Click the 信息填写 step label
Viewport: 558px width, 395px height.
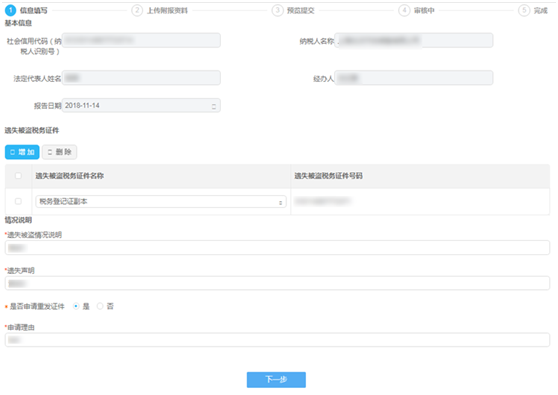(33, 11)
